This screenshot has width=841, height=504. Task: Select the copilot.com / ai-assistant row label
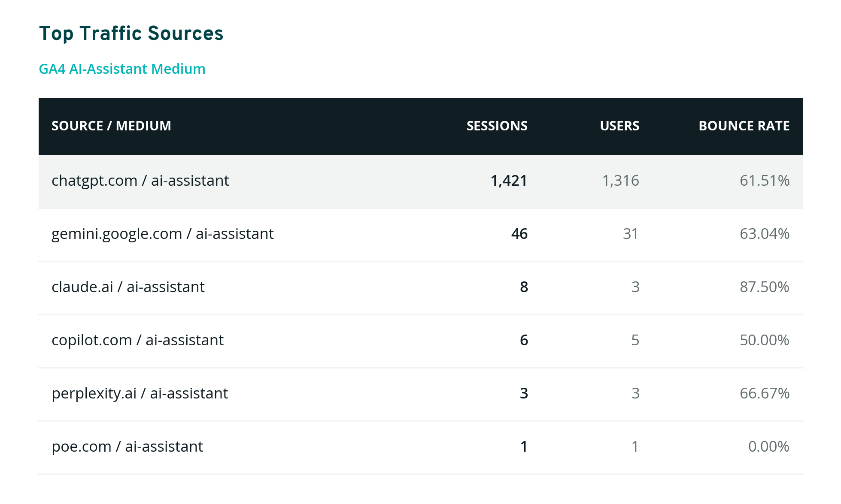point(138,340)
